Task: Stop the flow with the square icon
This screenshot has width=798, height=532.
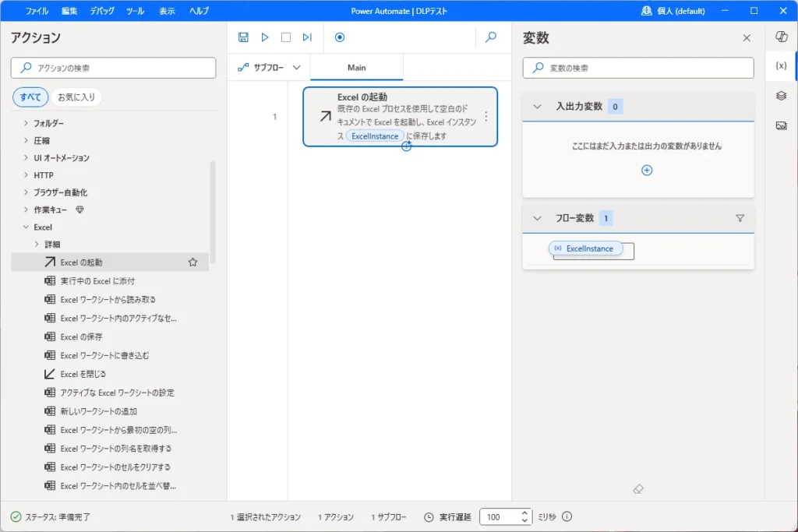Action: click(286, 37)
